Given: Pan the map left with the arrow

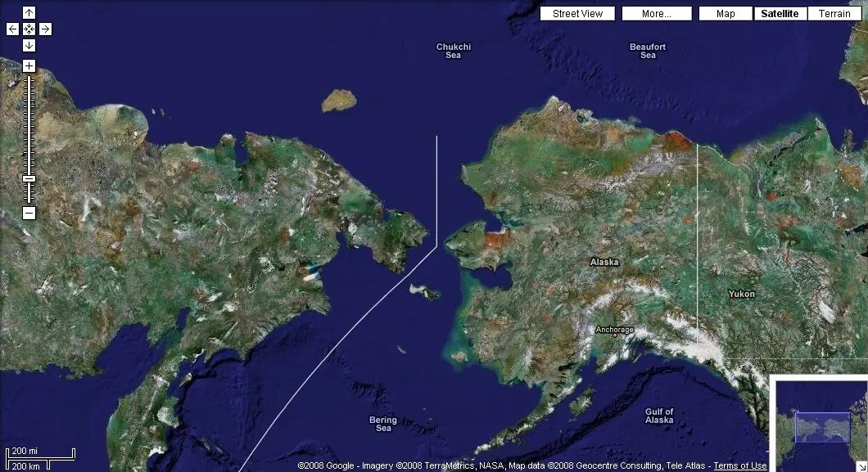Looking at the screenshot, I should tap(12, 29).
